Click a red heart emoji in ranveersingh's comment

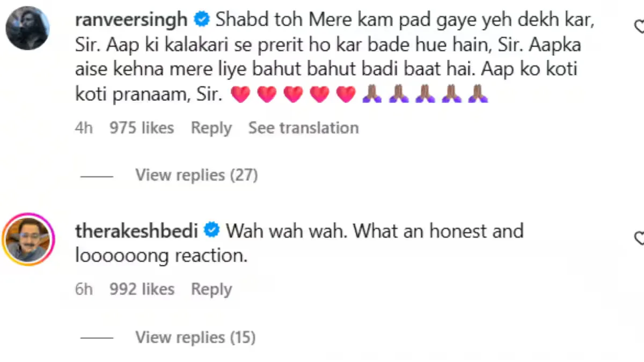[240, 94]
